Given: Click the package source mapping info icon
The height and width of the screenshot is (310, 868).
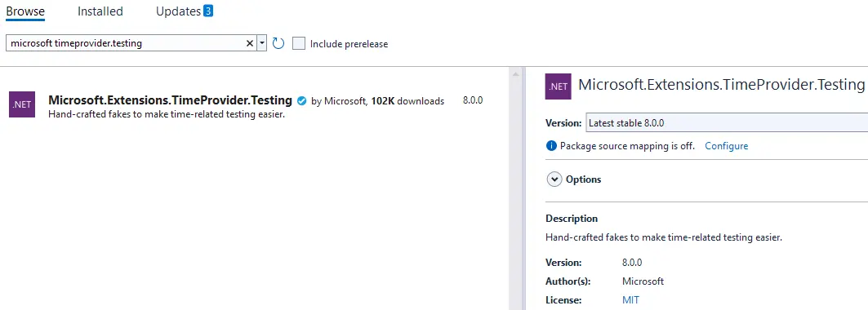Looking at the screenshot, I should (551, 146).
